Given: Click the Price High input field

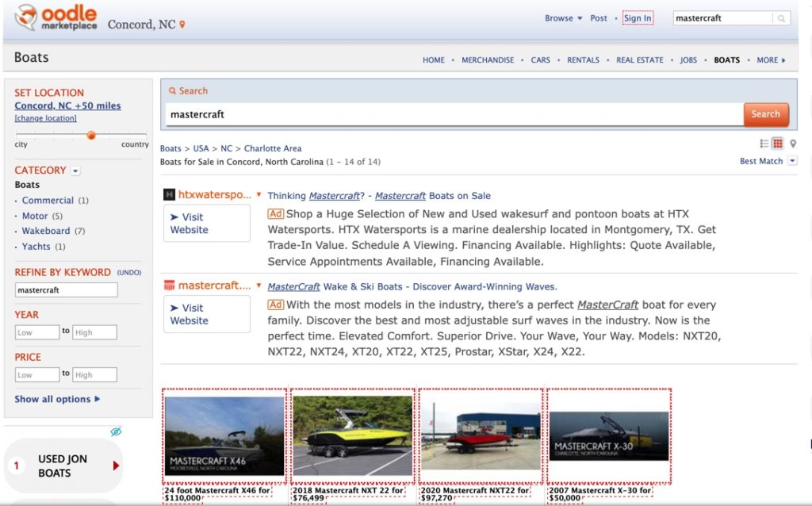Looking at the screenshot, I should tap(95, 375).
